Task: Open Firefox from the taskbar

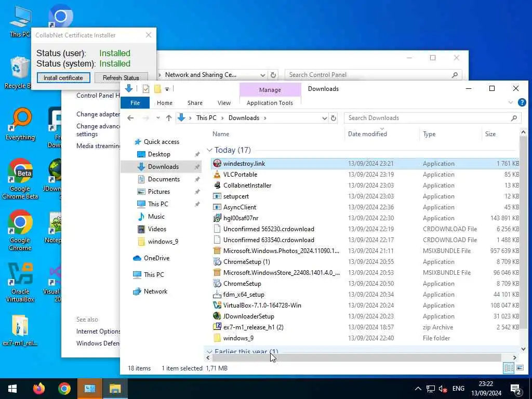Action: pos(39,389)
